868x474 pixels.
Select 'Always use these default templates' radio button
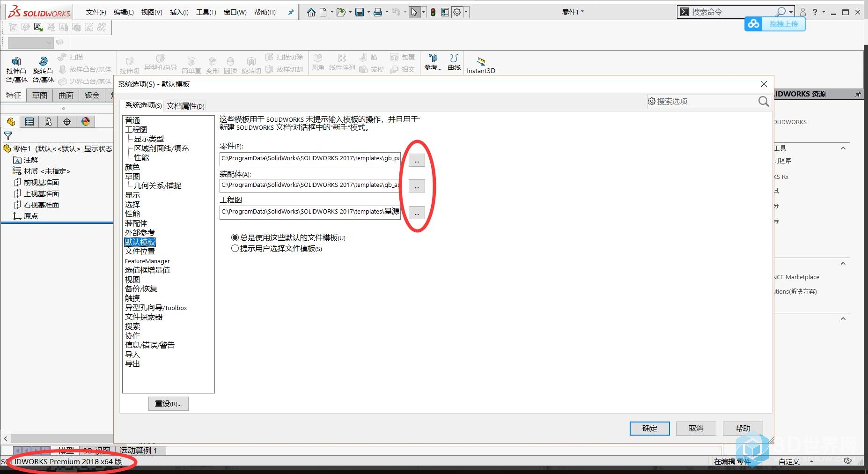point(235,238)
